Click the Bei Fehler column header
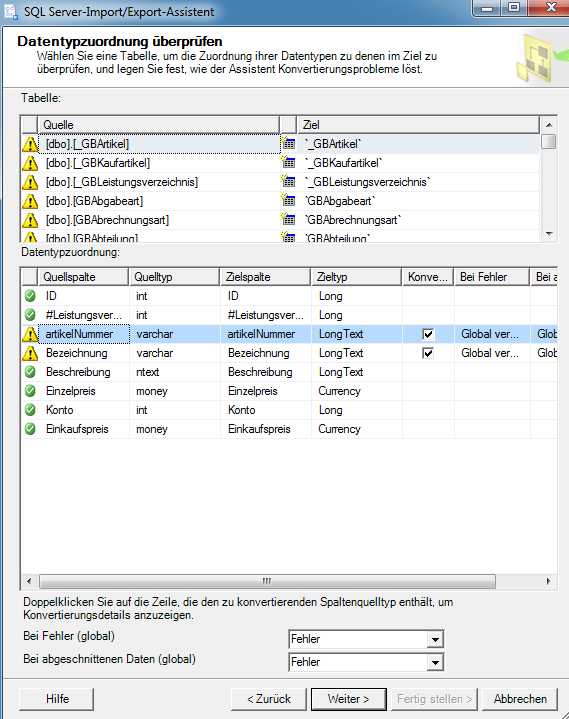The height and width of the screenshot is (719, 569). coord(492,277)
